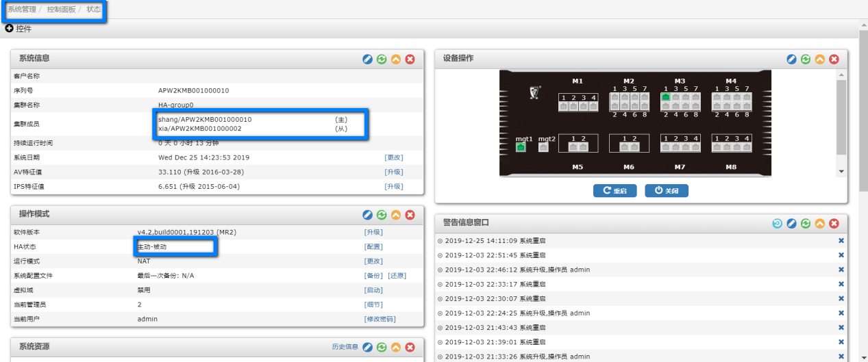
Task: Click [还原] link for 系统配置文件
Action: [397, 275]
